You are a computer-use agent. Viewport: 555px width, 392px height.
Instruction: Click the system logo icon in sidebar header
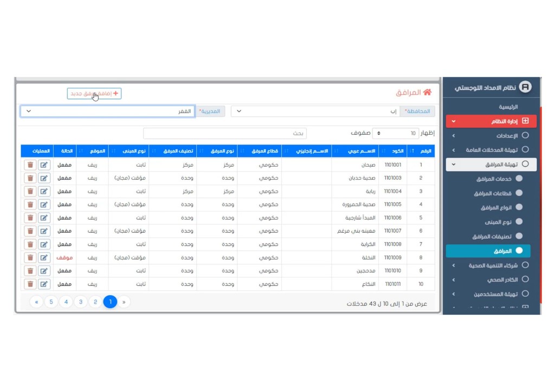525,87
